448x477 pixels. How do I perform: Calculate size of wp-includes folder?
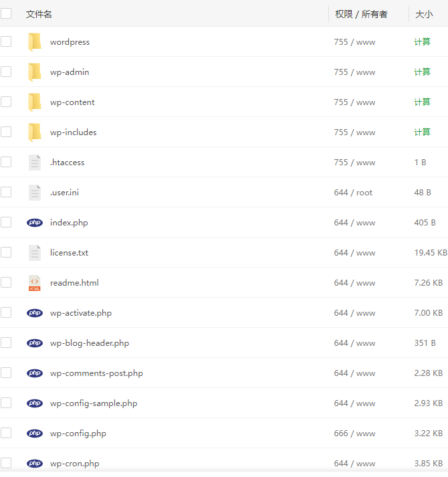[x=422, y=132]
